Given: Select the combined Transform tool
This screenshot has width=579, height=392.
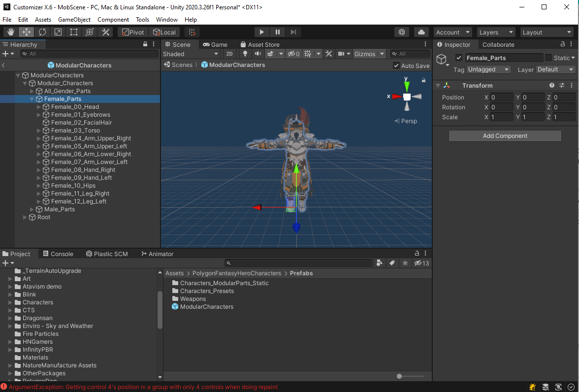Looking at the screenshot, I should click(90, 32).
